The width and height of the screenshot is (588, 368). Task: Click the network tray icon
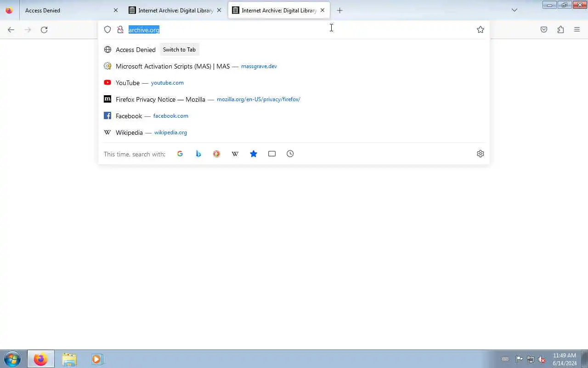(x=531, y=359)
